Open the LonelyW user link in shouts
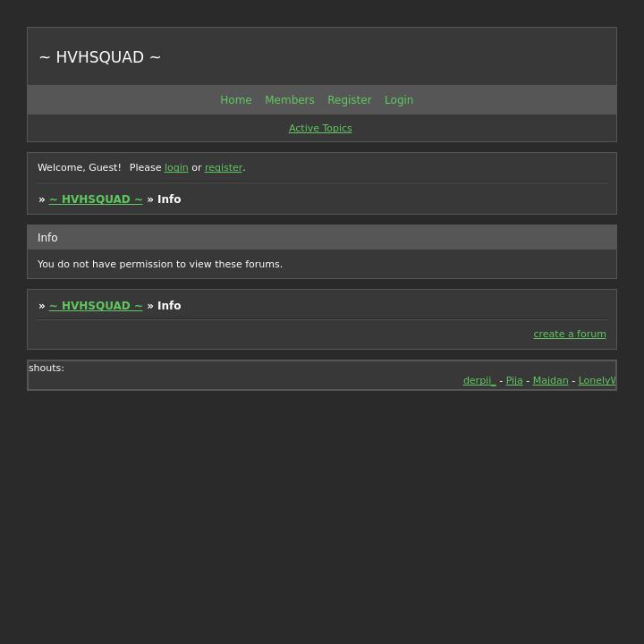The height and width of the screenshot is (644, 644). pyautogui.click(x=597, y=381)
